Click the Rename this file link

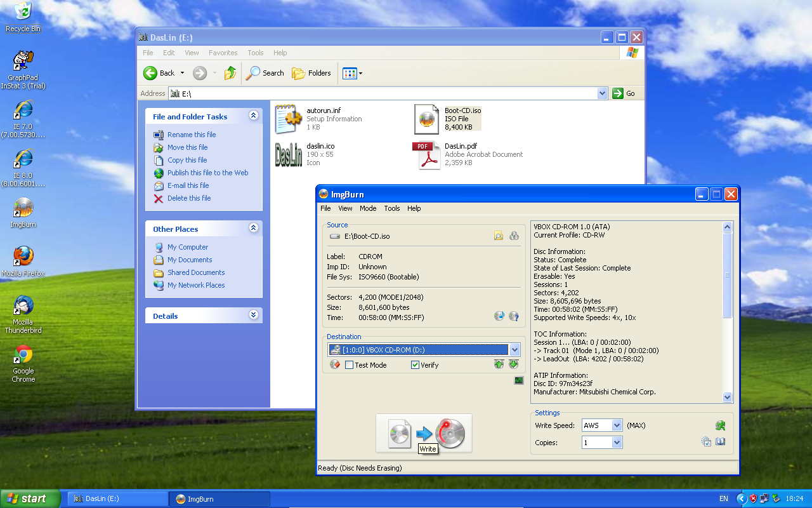click(192, 135)
